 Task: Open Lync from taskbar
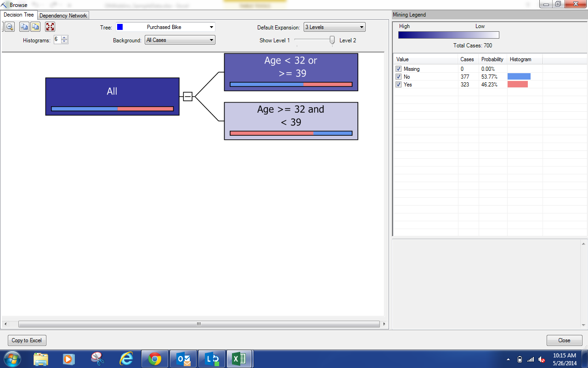(212, 359)
